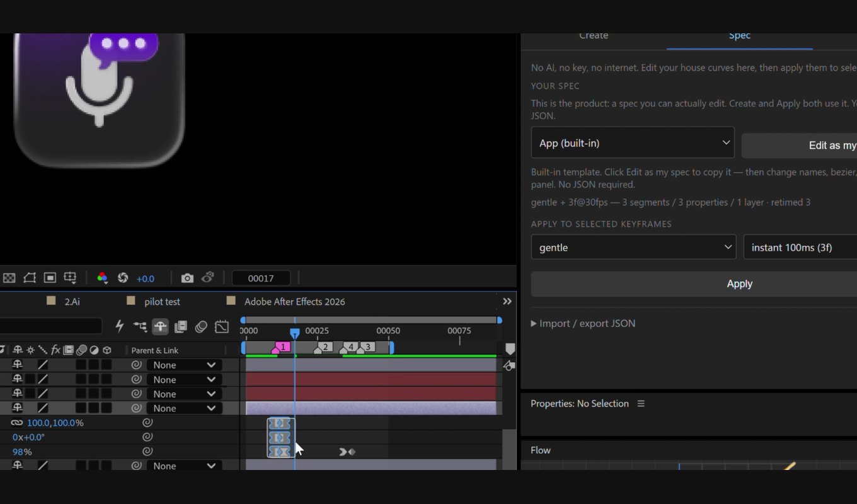Click the composition marker bin icon
Screen dimensions: 857x504
(510, 349)
